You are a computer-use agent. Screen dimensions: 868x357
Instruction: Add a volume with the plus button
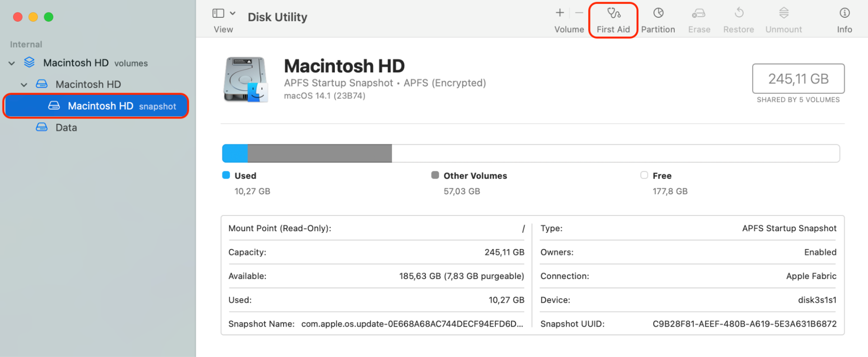point(560,13)
